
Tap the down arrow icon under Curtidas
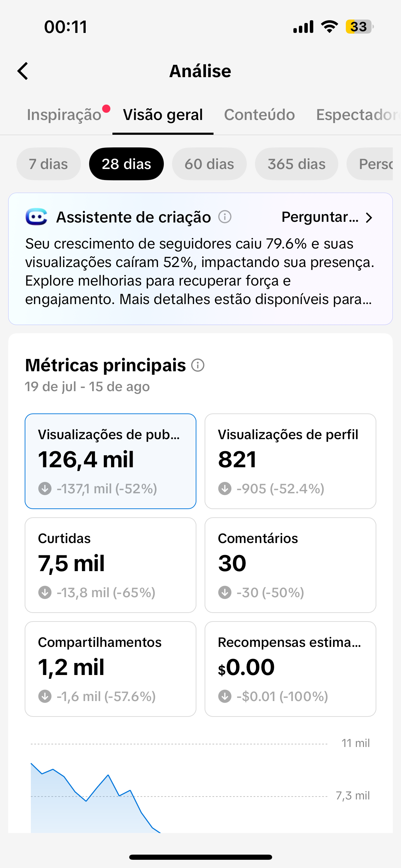click(x=45, y=592)
